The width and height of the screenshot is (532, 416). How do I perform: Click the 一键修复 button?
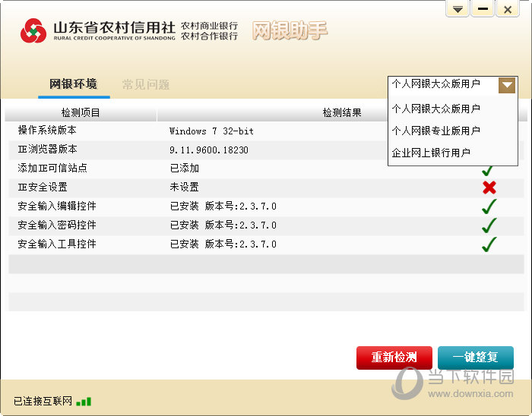tap(476, 358)
